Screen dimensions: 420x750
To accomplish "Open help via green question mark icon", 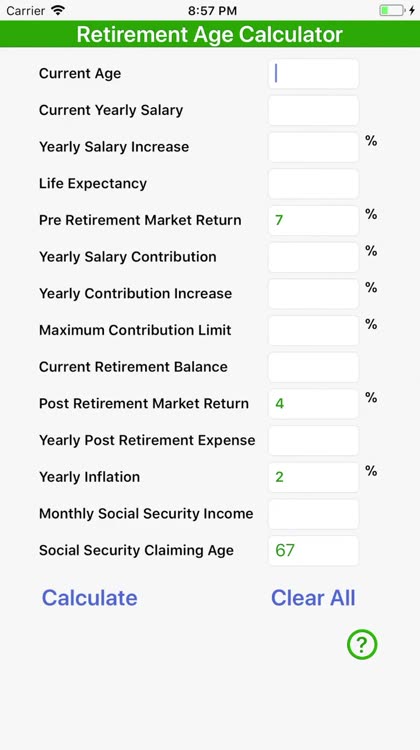I will click(x=362, y=644).
